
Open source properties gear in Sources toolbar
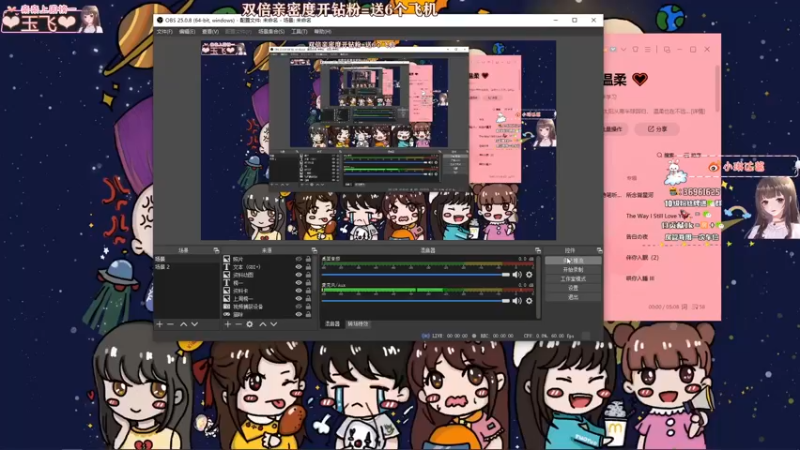(249, 324)
